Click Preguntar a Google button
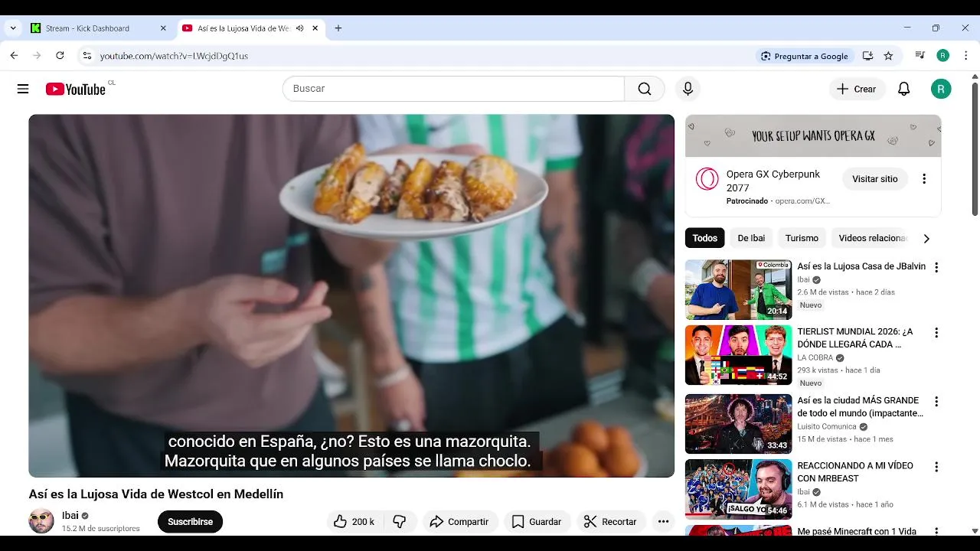The image size is (980, 551). coord(804,56)
